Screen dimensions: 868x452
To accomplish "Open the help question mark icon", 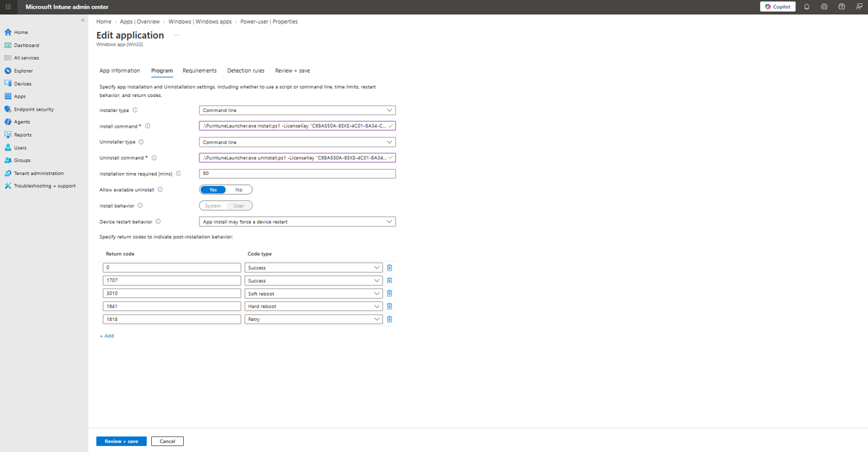I will (842, 7).
